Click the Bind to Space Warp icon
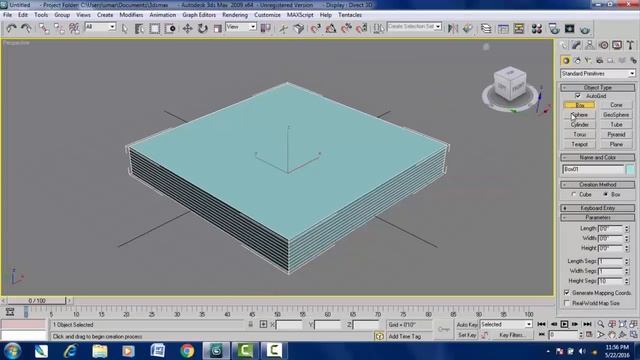This screenshot has height=360, width=640. click(x=74, y=28)
